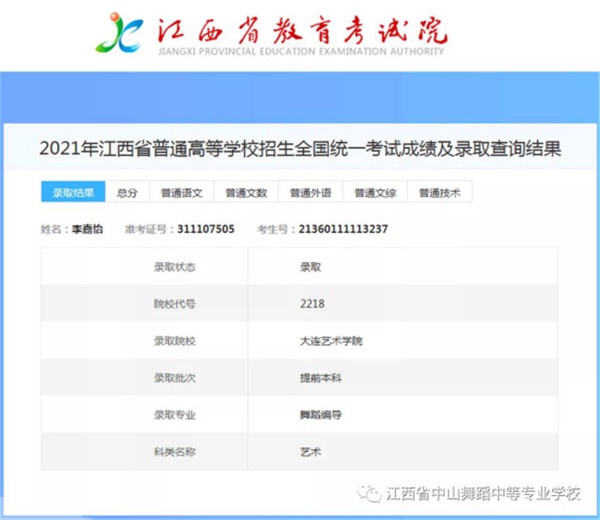Click the admission status value 录取
600x520 pixels.
coord(310,267)
